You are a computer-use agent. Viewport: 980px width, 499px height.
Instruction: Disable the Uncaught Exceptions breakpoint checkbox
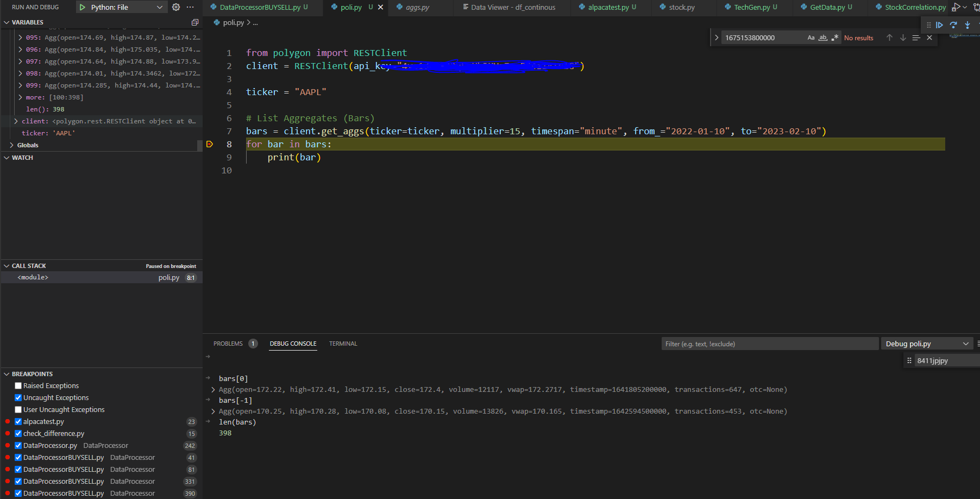(18, 397)
